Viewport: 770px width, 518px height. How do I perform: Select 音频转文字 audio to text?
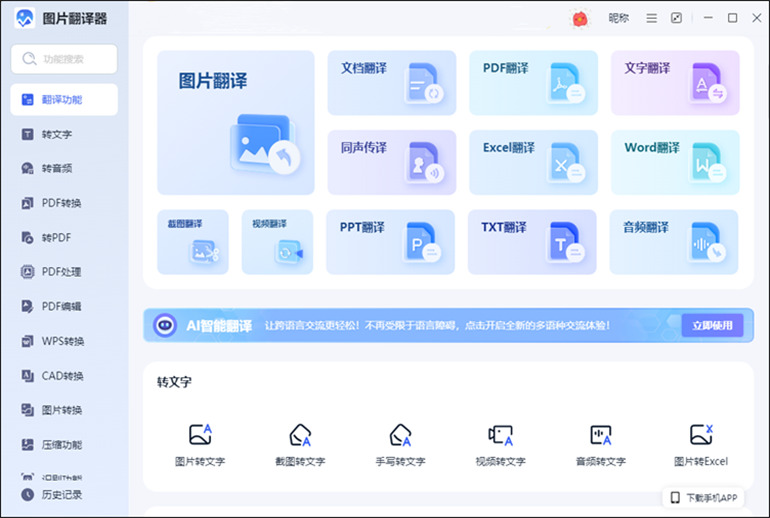601,445
